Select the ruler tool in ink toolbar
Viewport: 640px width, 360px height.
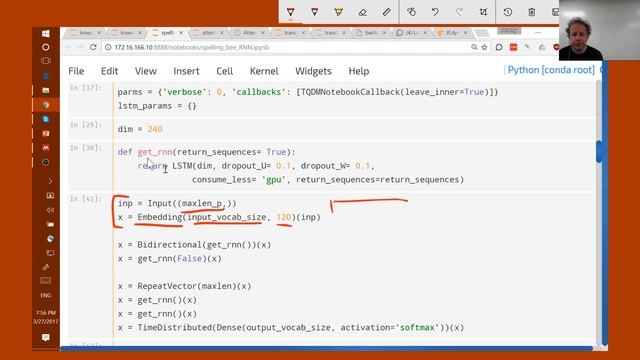(x=386, y=12)
